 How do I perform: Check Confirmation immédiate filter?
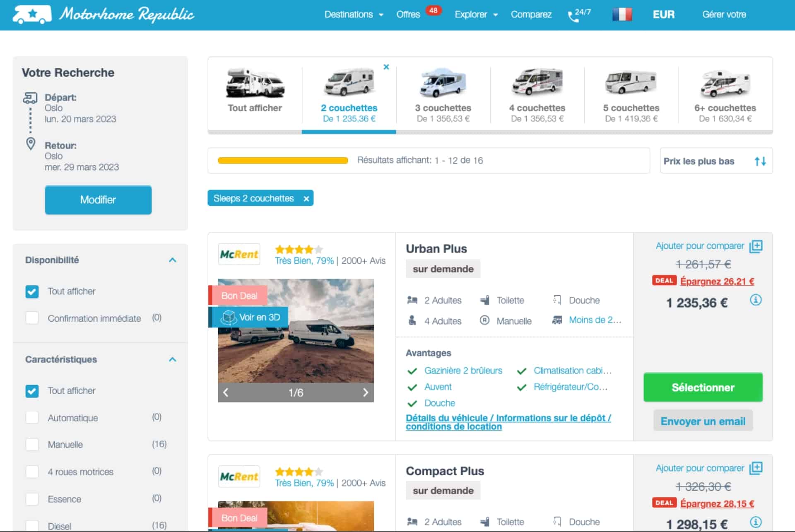[x=32, y=318]
